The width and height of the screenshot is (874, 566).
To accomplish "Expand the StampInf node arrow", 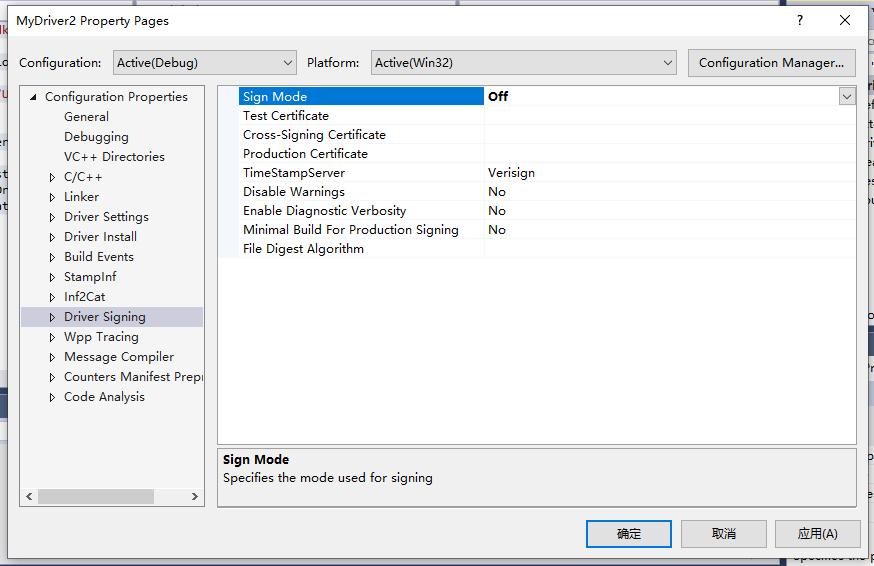I will [x=52, y=277].
